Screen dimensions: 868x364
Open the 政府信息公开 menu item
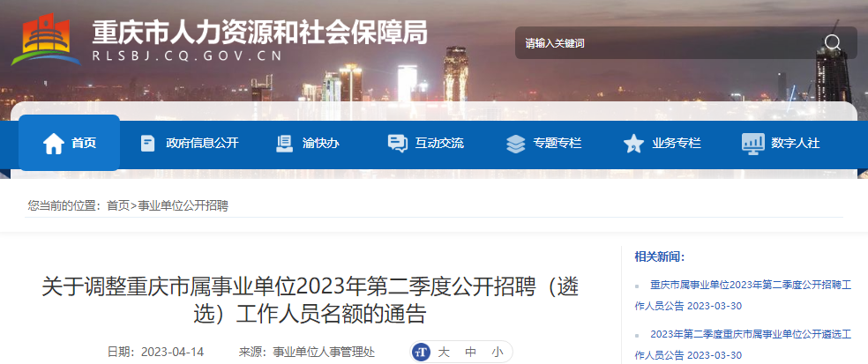click(x=202, y=144)
